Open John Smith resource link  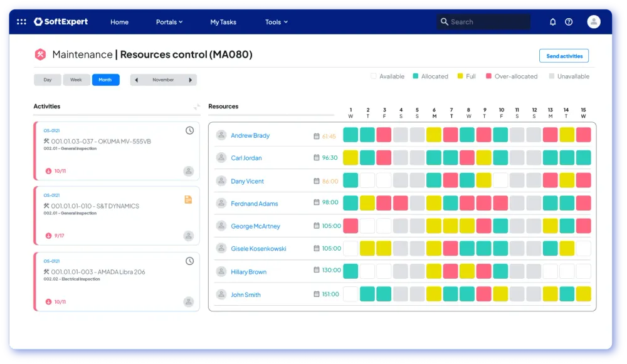[245, 294]
